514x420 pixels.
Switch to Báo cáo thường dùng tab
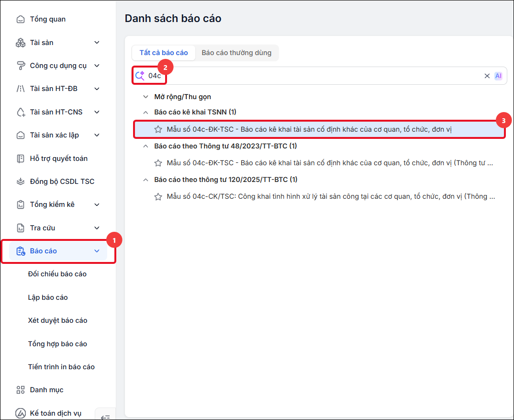tap(236, 53)
